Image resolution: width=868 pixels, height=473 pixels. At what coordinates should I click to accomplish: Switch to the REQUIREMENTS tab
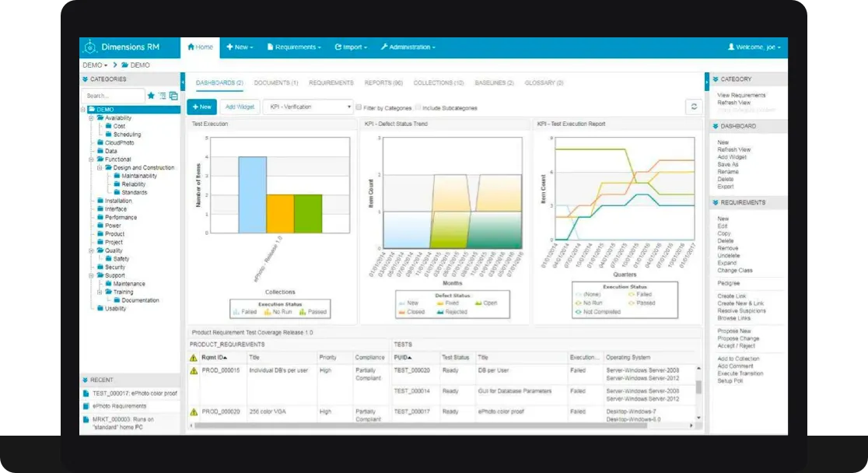(x=331, y=82)
